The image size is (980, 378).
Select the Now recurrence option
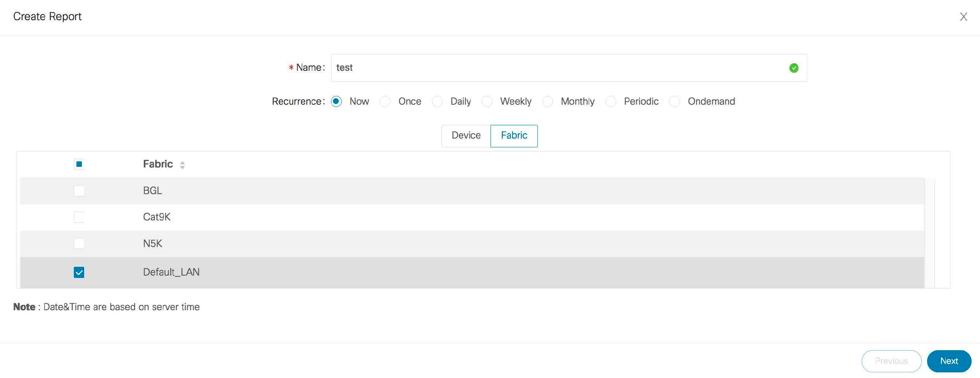pyautogui.click(x=336, y=101)
